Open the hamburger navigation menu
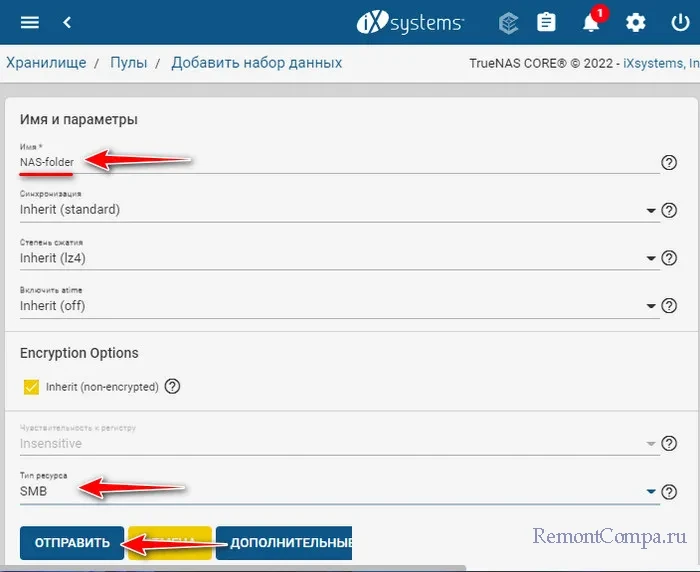This screenshot has width=700, height=572. [x=29, y=22]
